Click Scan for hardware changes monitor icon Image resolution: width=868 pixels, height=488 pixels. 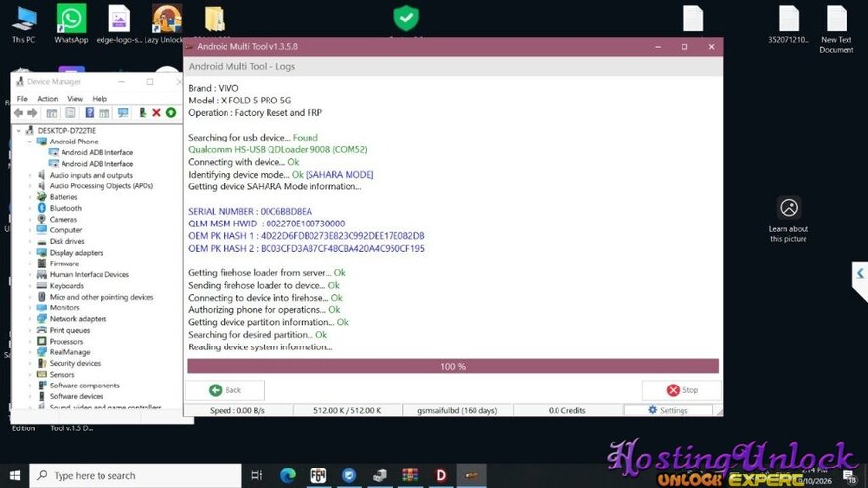pos(123,113)
